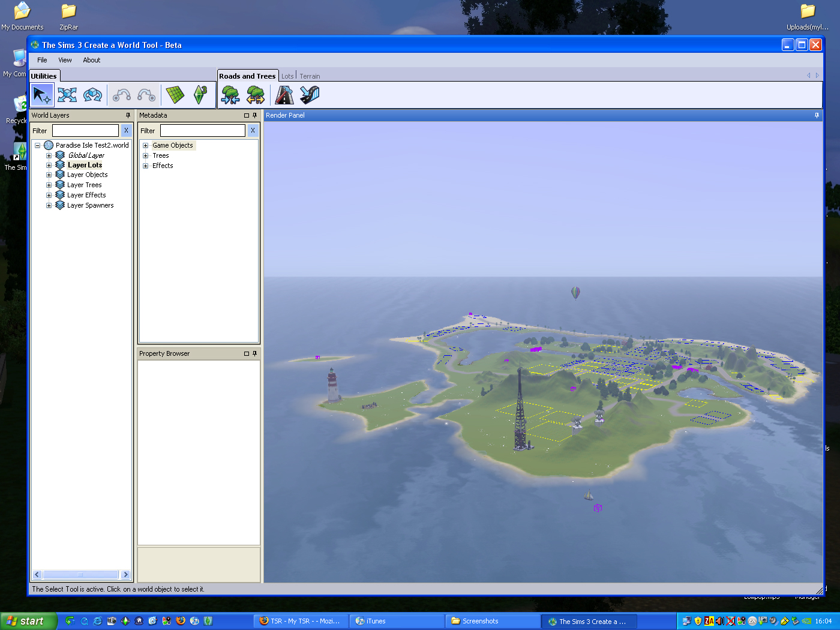
Task: Pin the World Layers panel
Action: tap(128, 115)
